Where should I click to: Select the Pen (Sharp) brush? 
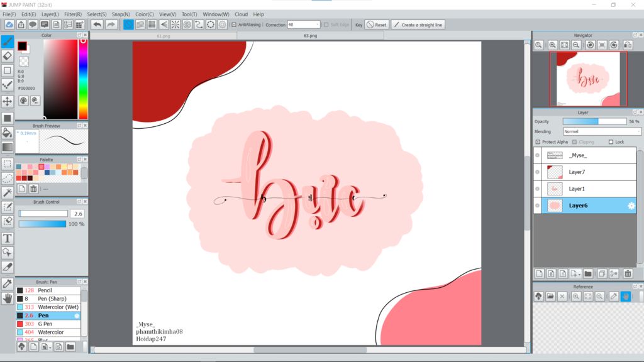48,299
